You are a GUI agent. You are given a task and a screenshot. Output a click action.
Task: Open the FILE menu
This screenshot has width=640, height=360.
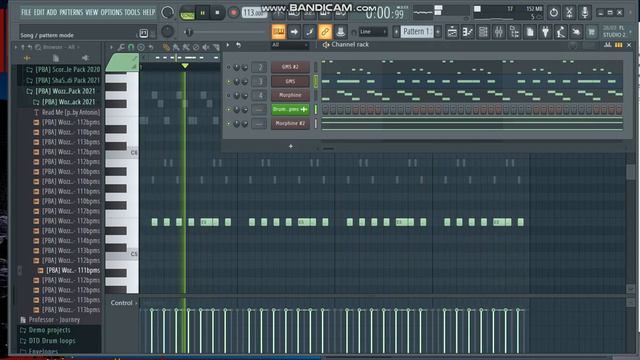tap(26, 12)
